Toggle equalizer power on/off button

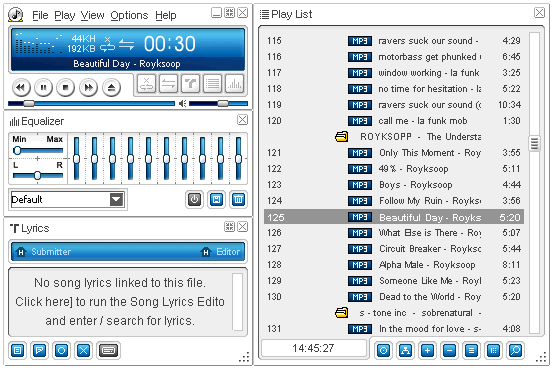tap(194, 200)
